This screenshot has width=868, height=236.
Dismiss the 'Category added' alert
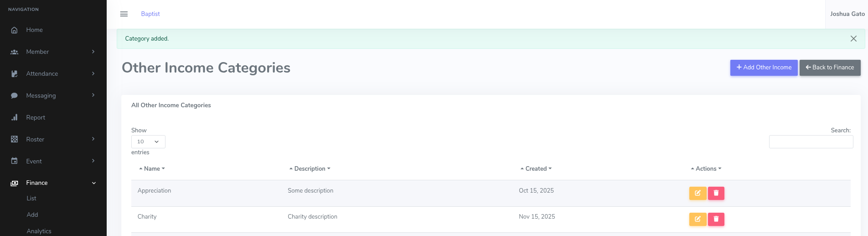853,39
